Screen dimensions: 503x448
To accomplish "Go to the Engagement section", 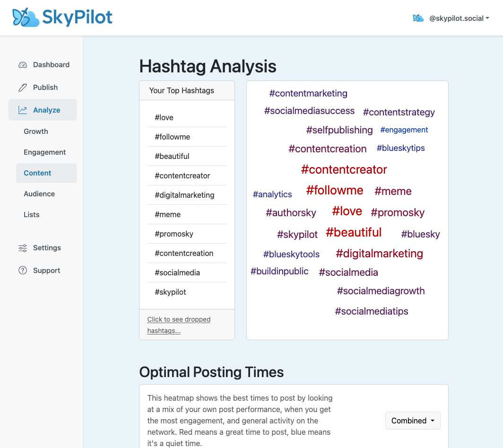I will pos(45,152).
